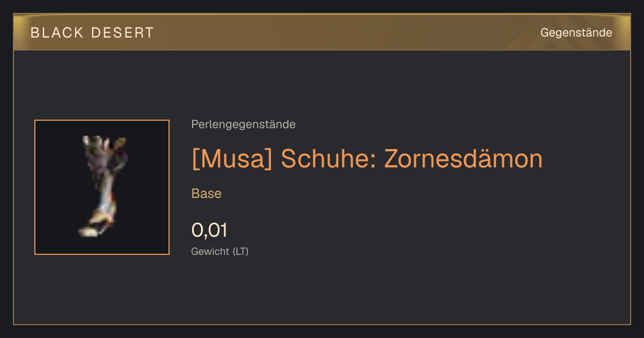Screen dimensions: 644x338
Task: Click the Base grade label
Action: (x=207, y=194)
